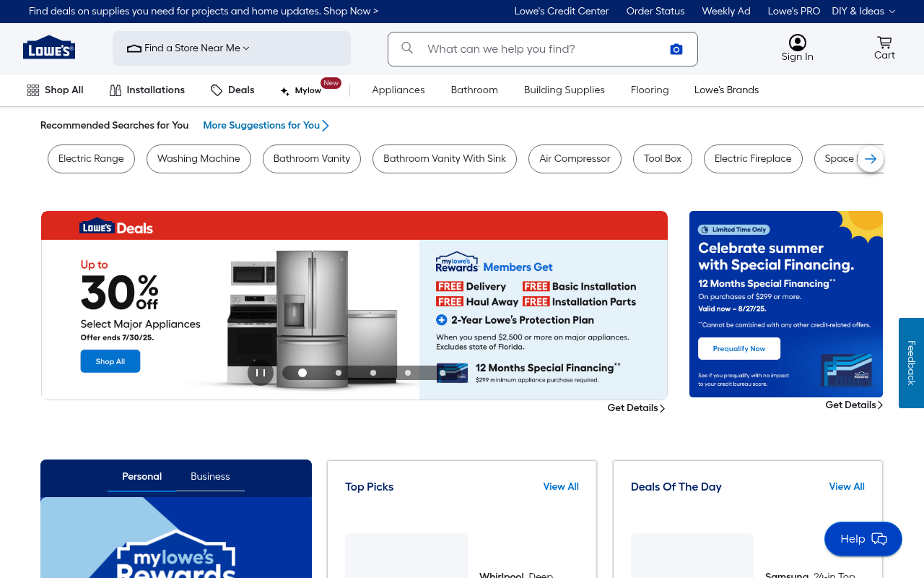Viewport: 924px width, 578px height.
Task: Select the Appliances menu item
Action: (398, 90)
